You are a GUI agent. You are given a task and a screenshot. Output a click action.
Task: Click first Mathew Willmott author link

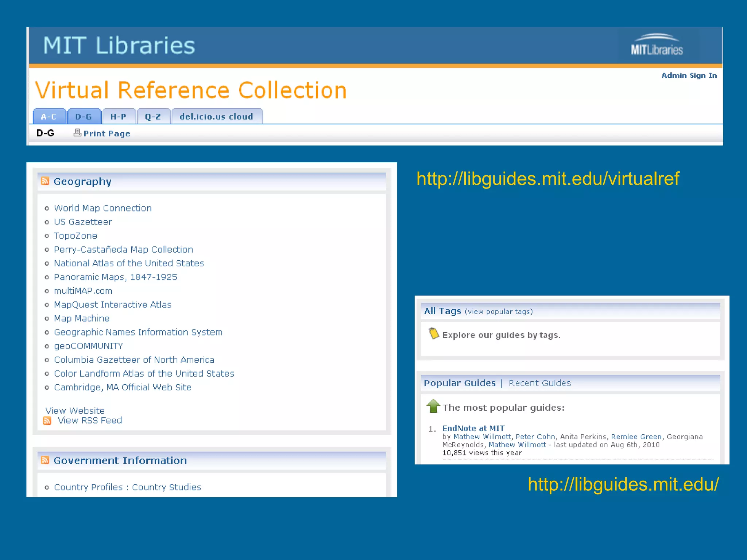[x=482, y=437]
